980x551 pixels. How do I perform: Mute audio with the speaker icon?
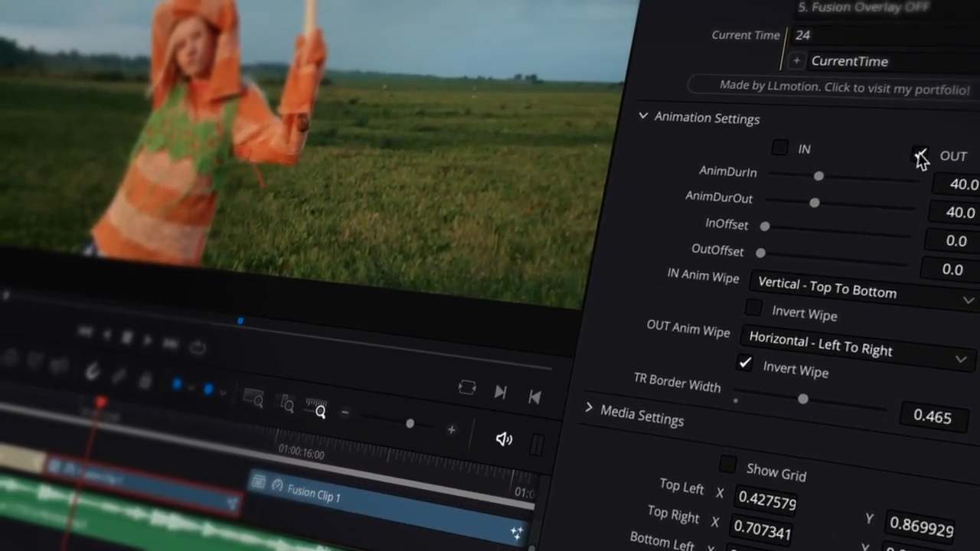coord(504,439)
